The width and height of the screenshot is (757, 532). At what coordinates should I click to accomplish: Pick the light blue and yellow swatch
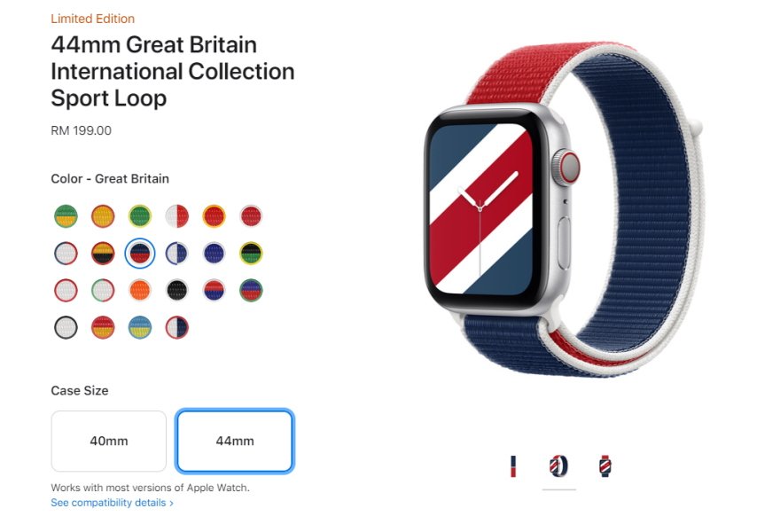(140, 327)
